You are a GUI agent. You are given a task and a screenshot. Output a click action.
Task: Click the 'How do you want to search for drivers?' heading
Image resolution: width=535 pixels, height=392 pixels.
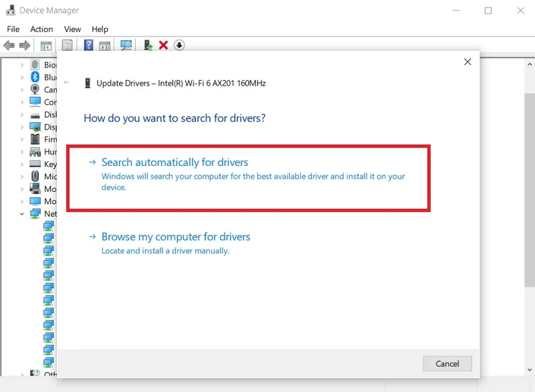click(x=175, y=118)
